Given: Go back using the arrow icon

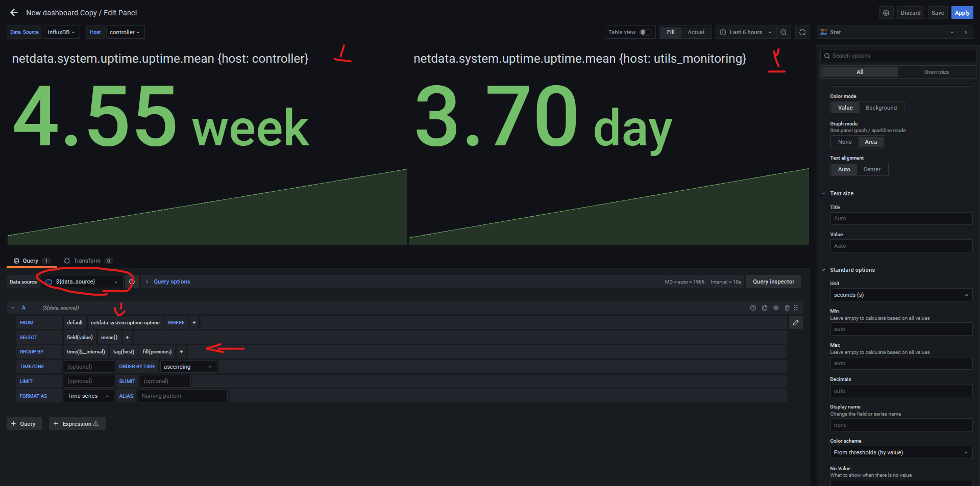Looking at the screenshot, I should pyautogui.click(x=14, y=13).
